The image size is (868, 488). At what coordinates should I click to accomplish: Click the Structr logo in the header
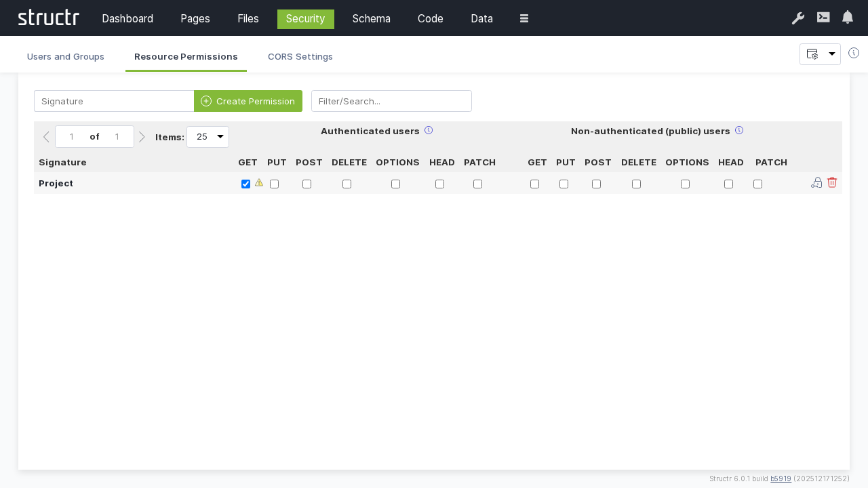click(47, 18)
